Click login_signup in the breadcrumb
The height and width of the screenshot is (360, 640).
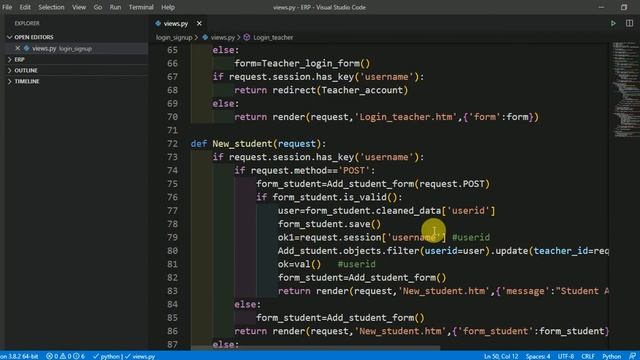pos(174,38)
